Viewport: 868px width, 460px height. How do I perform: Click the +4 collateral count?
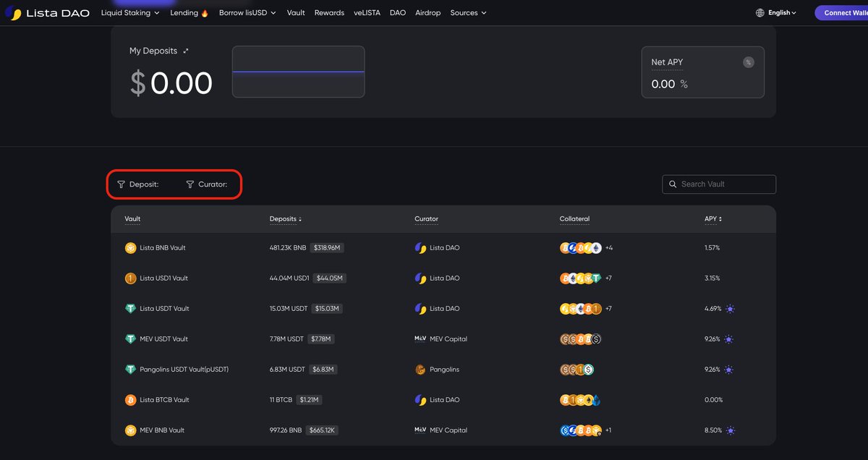pyautogui.click(x=609, y=248)
